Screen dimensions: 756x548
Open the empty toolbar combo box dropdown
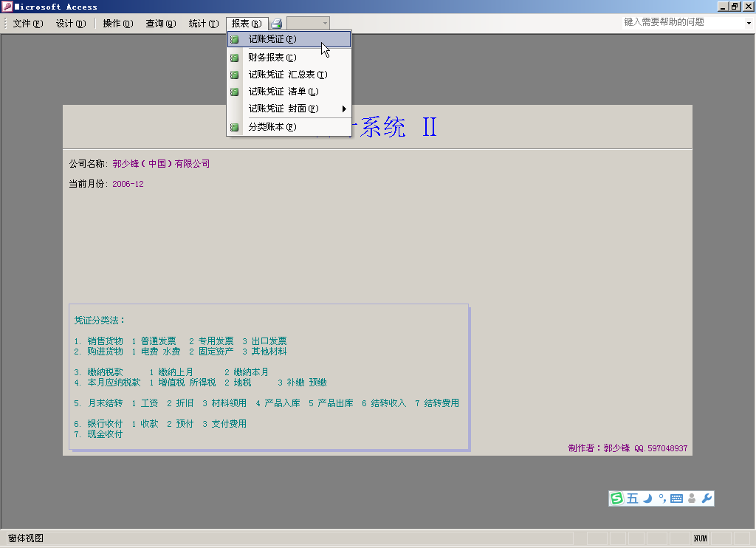(x=325, y=24)
